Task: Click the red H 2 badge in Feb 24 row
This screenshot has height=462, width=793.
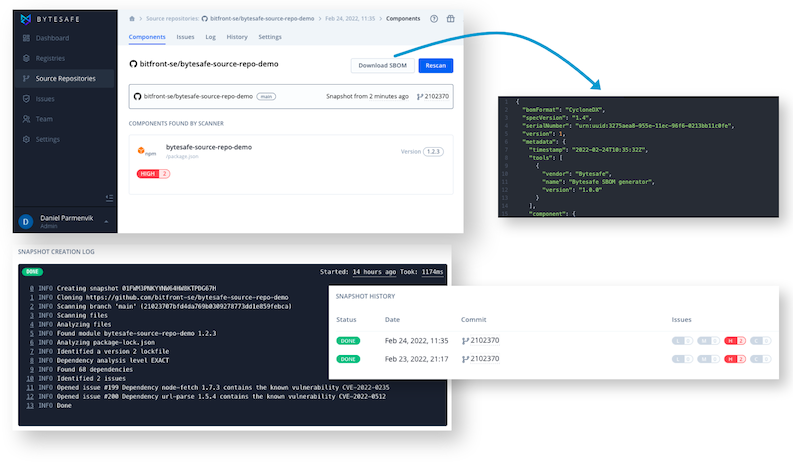Action: coord(735,341)
